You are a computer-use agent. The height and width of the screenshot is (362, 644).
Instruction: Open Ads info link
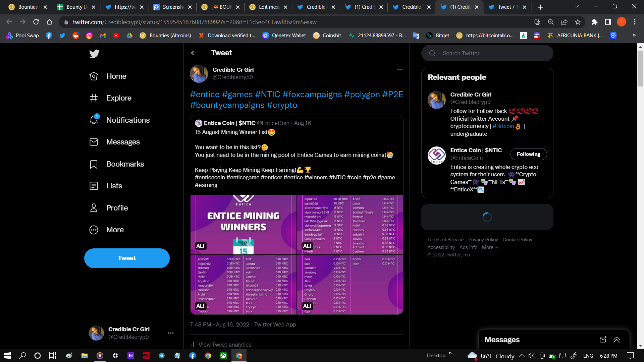pyautogui.click(x=468, y=247)
